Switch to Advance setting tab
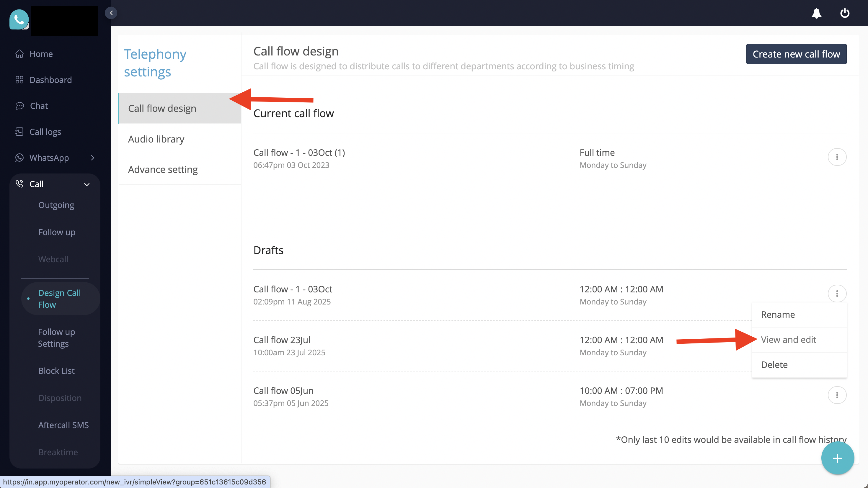The image size is (868, 488). [x=163, y=169]
